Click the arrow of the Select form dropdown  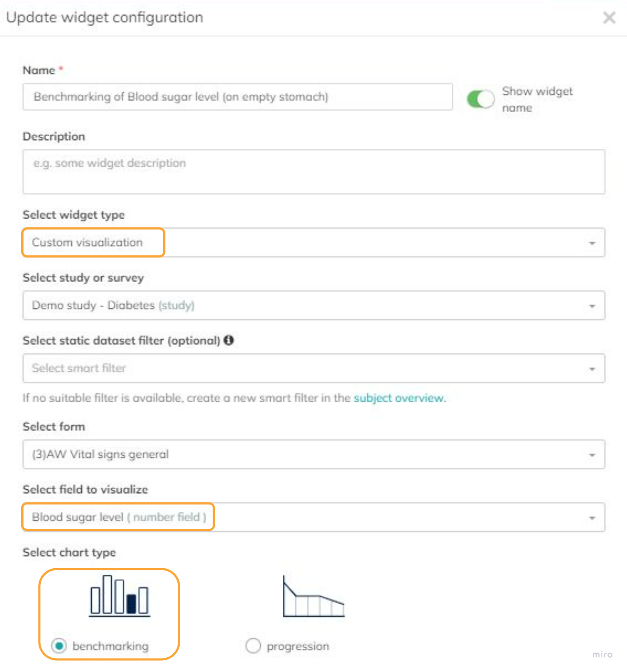tap(592, 455)
